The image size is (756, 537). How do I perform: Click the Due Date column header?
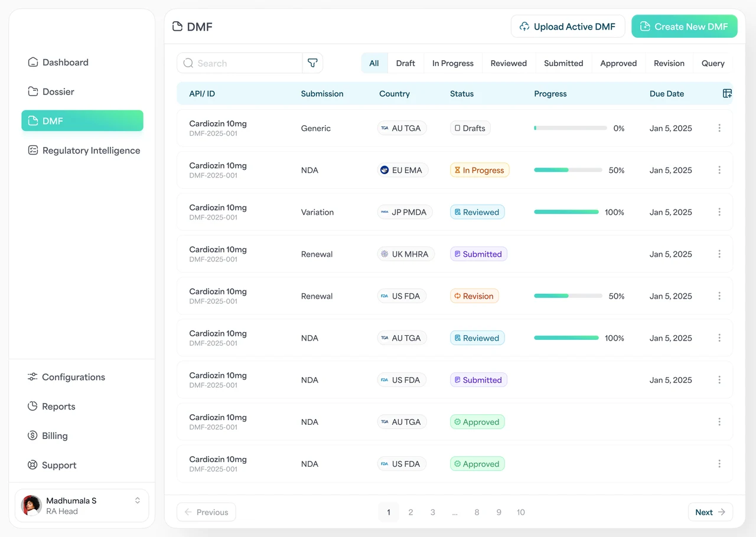(667, 93)
